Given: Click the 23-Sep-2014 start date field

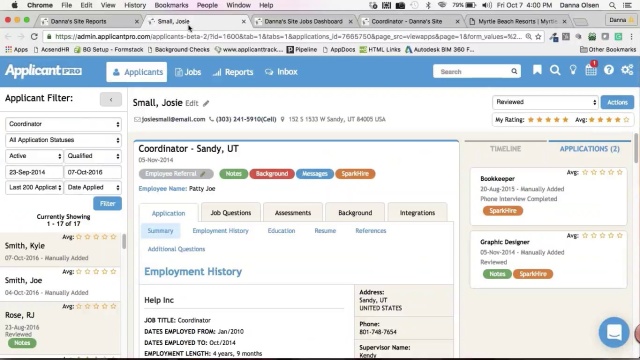Looking at the screenshot, I should click(x=34, y=172).
